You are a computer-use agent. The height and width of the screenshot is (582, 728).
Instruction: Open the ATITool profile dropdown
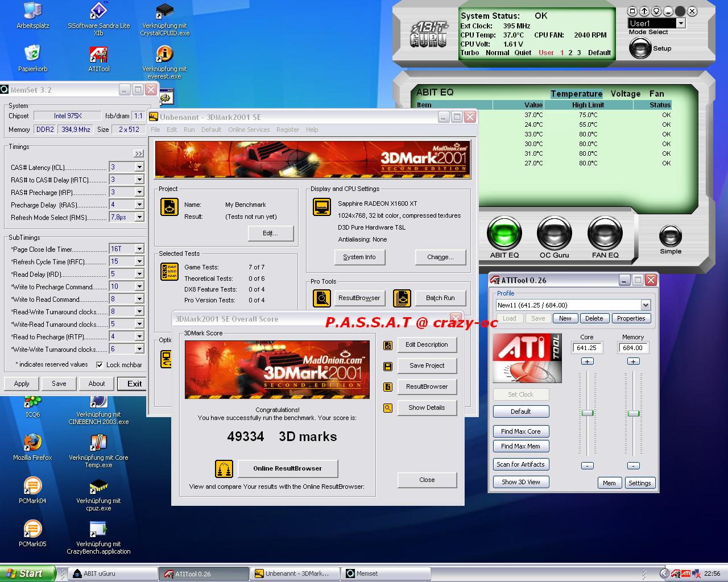(645, 305)
